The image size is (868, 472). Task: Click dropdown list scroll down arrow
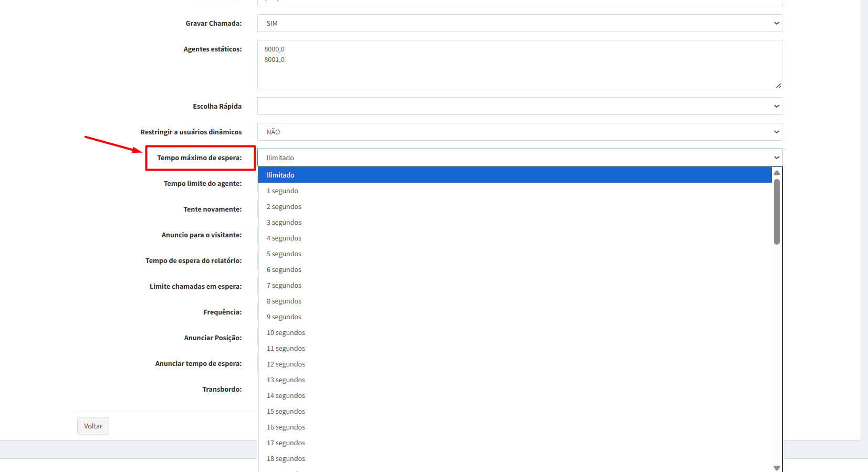[x=777, y=468]
